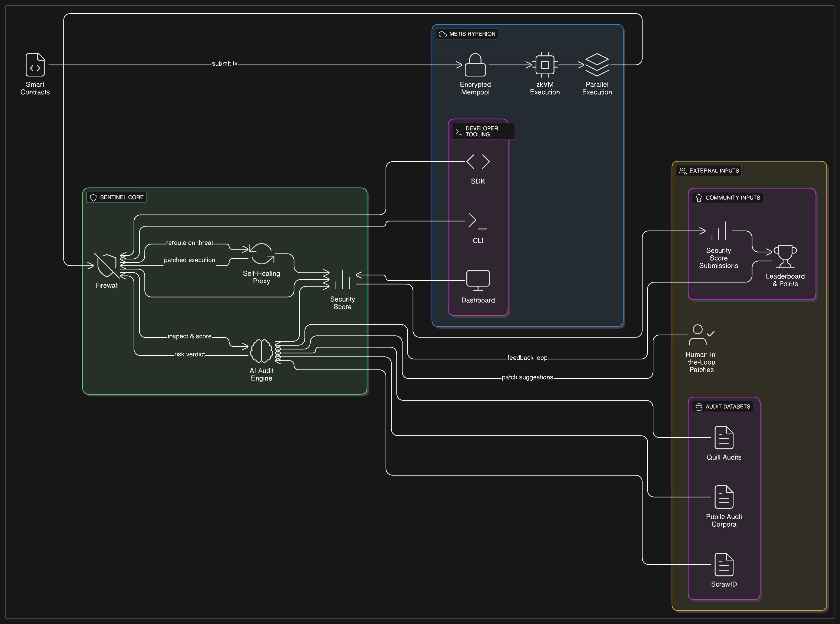The image size is (840, 624).
Task: Click the 'zkVM Execution' node caption
Action: [544, 88]
